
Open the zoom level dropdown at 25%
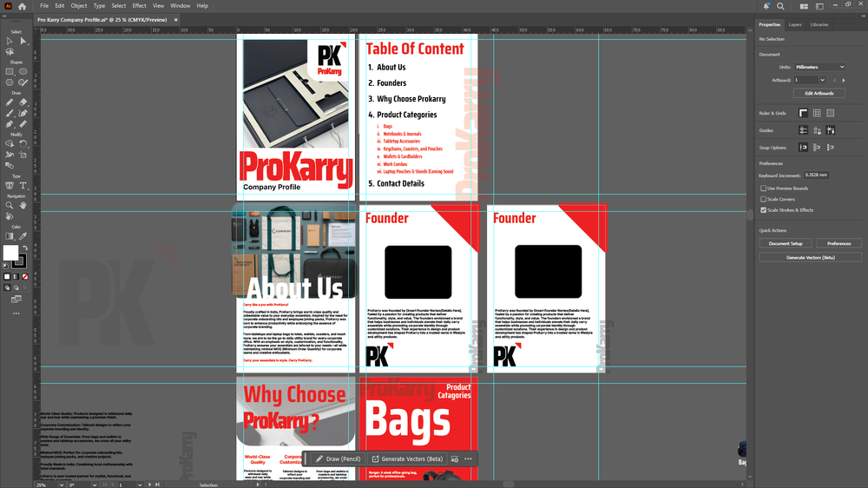click(62, 485)
